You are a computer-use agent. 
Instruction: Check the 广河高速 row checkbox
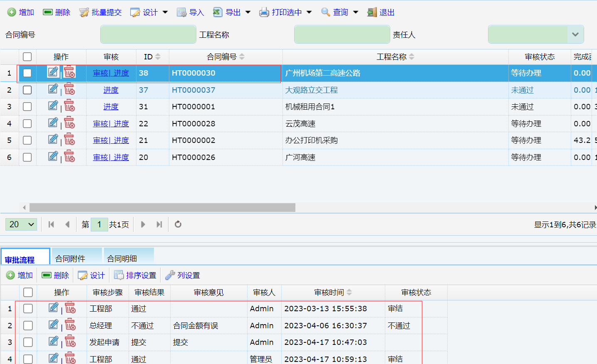coord(27,157)
